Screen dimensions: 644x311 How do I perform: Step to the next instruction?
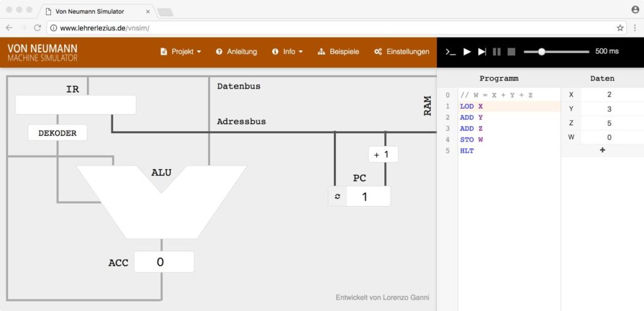(482, 52)
